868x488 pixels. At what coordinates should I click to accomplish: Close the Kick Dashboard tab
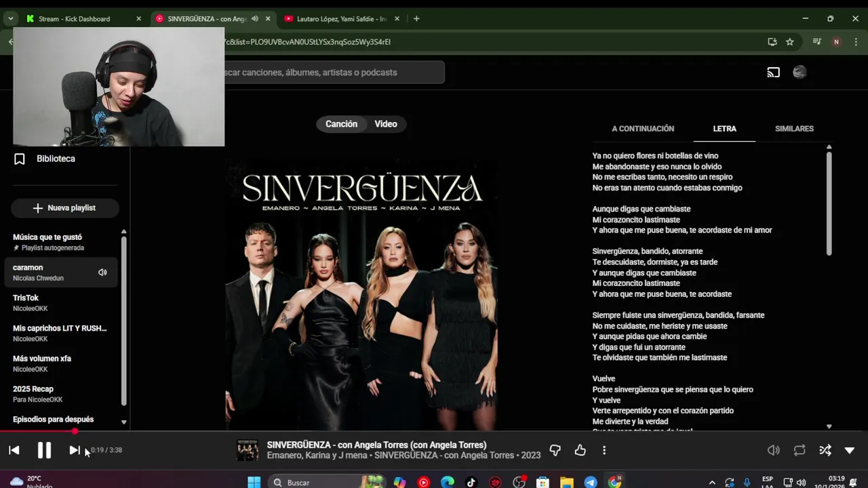[138, 19]
